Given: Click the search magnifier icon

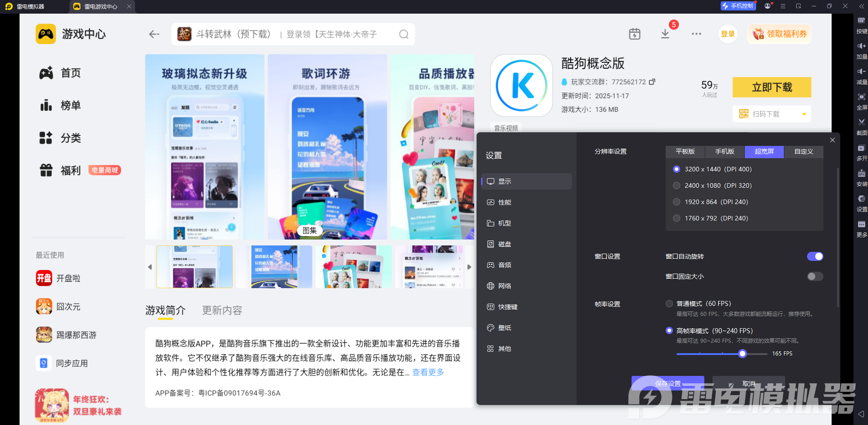Looking at the screenshot, I should point(403,35).
